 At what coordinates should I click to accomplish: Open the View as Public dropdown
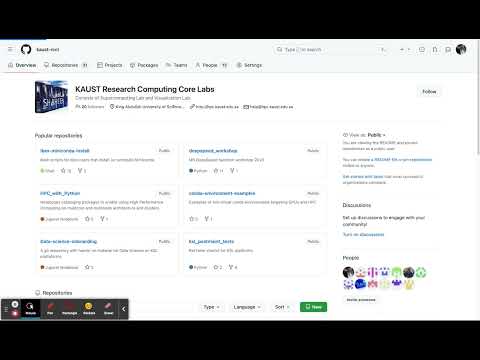coord(364,135)
